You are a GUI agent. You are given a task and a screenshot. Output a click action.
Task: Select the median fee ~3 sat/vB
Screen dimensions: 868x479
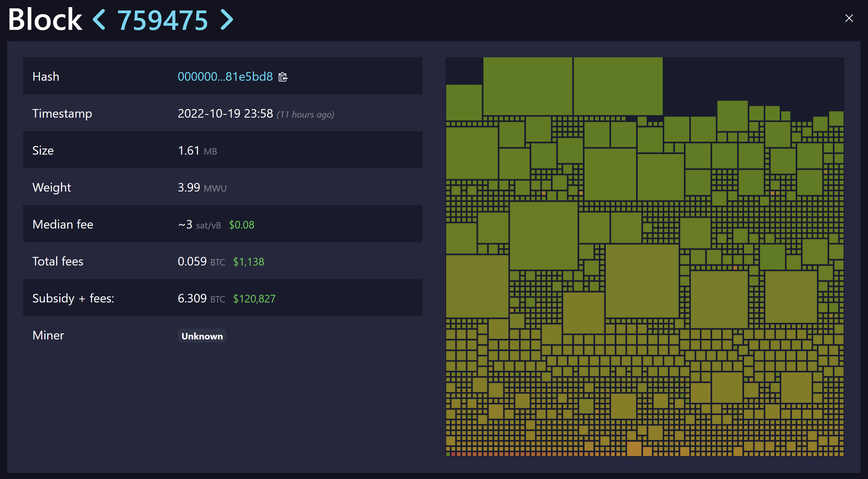pos(199,224)
